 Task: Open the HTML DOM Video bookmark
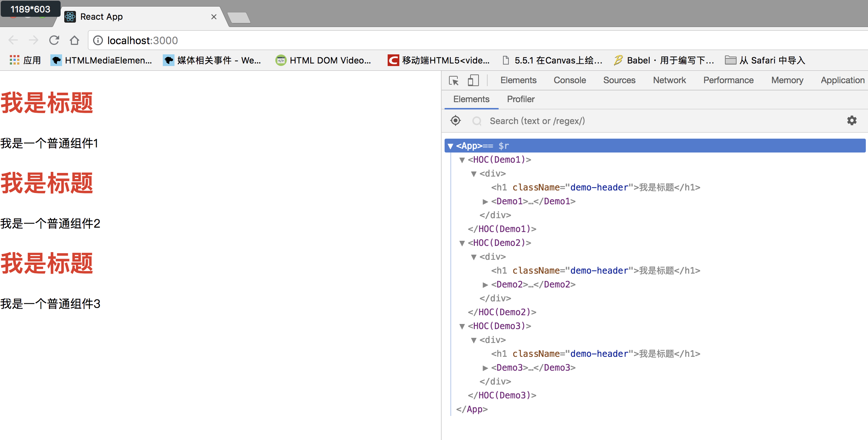(323, 60)
